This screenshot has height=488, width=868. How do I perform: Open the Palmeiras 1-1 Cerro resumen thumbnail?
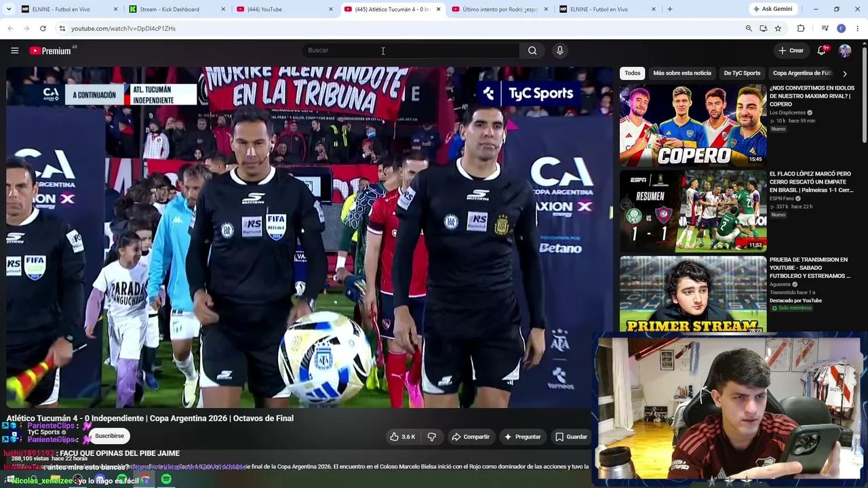(x=693, y=211)
